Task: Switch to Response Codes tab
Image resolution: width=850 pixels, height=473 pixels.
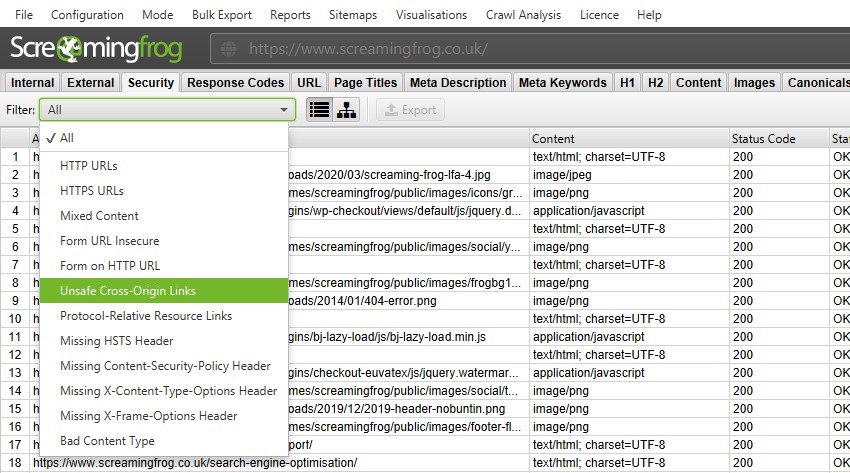Action: [x=237, y=83]
